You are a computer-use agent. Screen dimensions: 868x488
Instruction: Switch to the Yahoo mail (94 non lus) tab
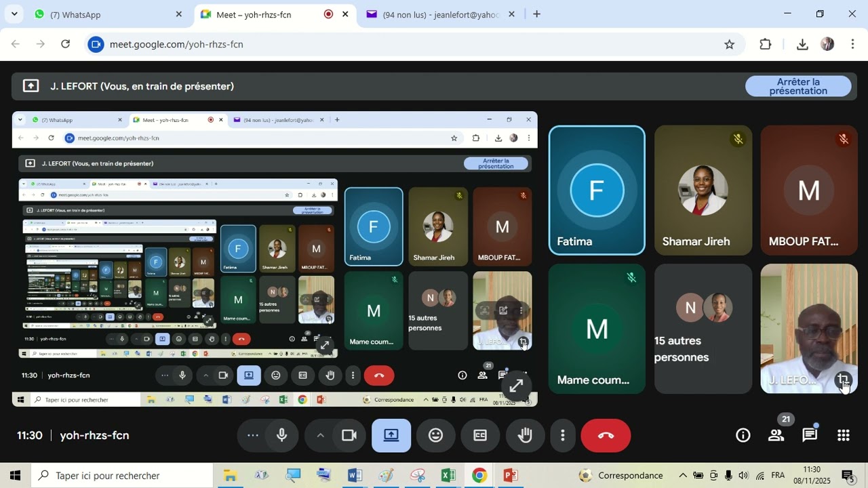(441, 14)
